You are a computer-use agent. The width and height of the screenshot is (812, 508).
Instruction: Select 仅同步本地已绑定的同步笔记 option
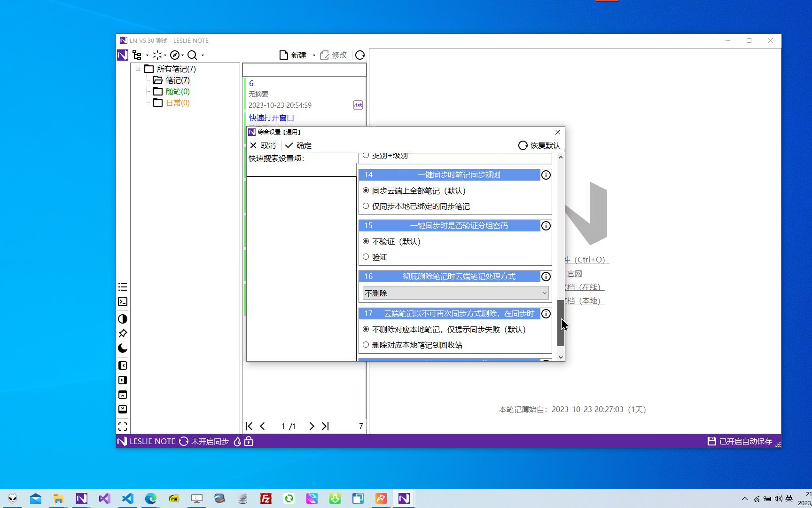[x=366, y=206]
